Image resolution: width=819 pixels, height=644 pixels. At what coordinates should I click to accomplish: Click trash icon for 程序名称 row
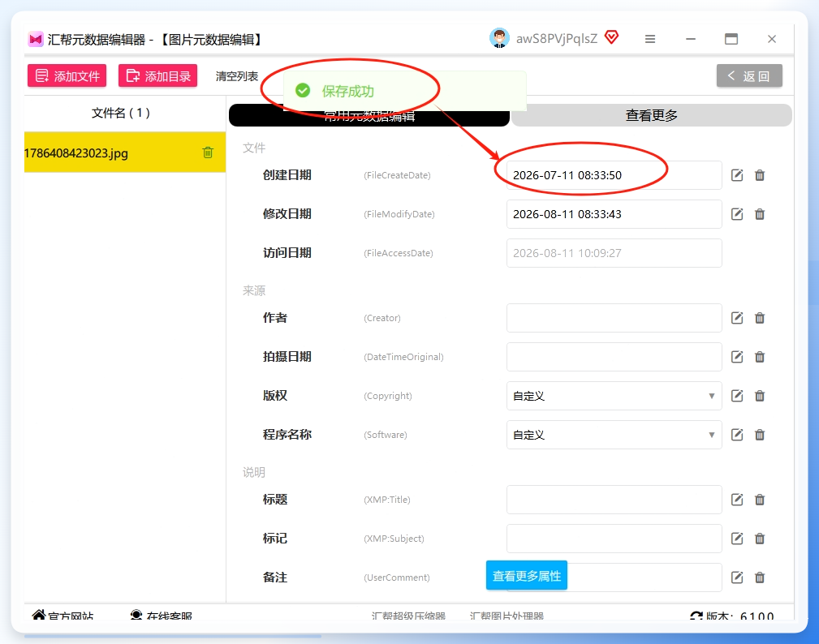(760, 435)
